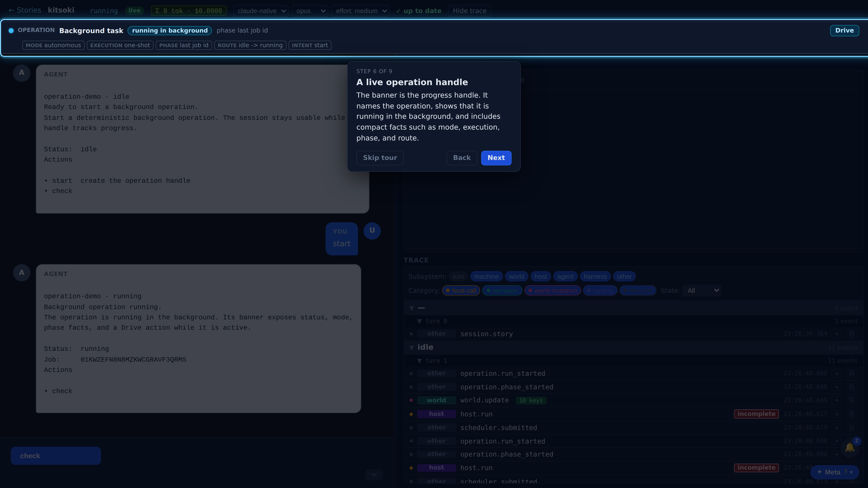This screenshot has width=868, height=488.
Task: Click the tour Back button
Action: pyautogui.click(x=462, y=158)
